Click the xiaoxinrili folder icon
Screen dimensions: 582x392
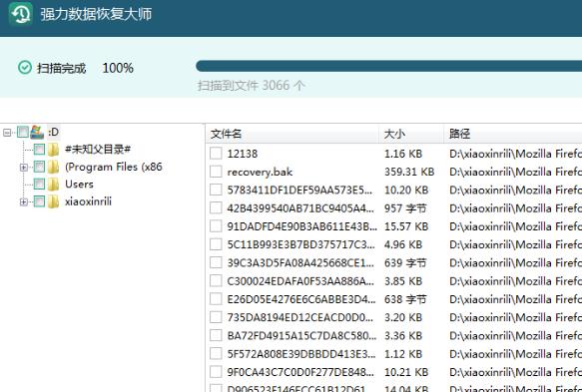[54, 201]
